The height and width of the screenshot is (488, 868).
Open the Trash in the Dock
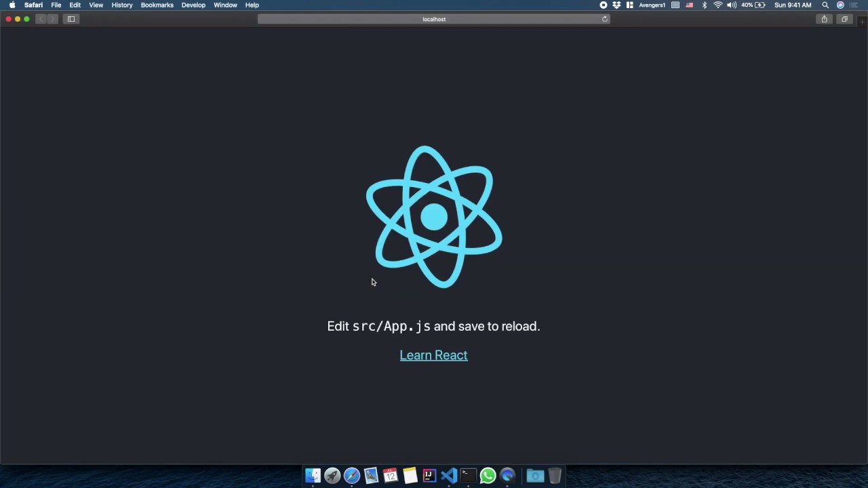tap(555, 476)
